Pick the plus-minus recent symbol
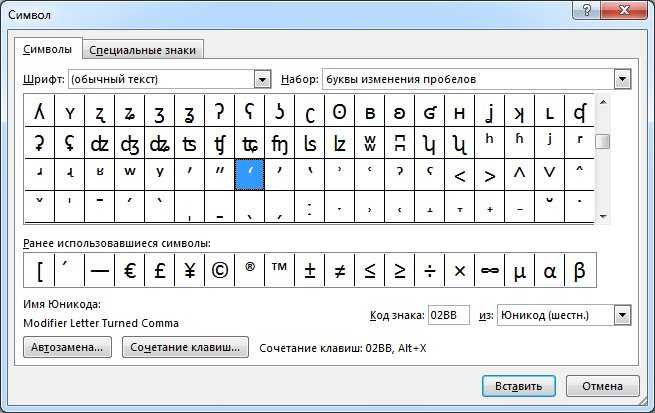Viewport: 655px width, 413px height. point(310,270)
